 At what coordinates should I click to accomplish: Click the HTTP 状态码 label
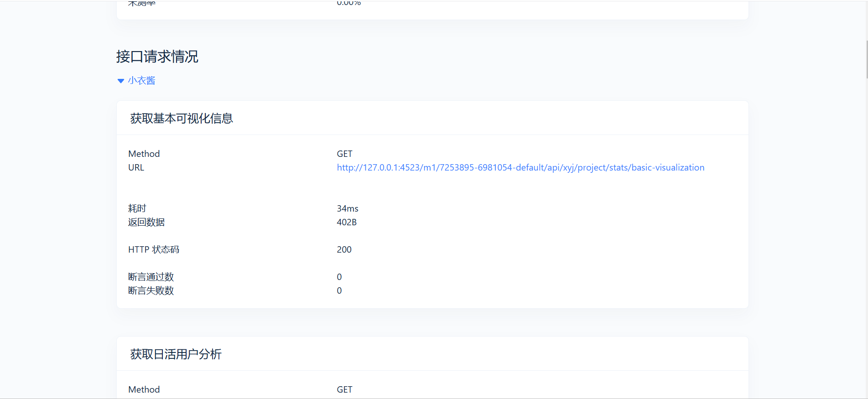click(x=154, y=249)
